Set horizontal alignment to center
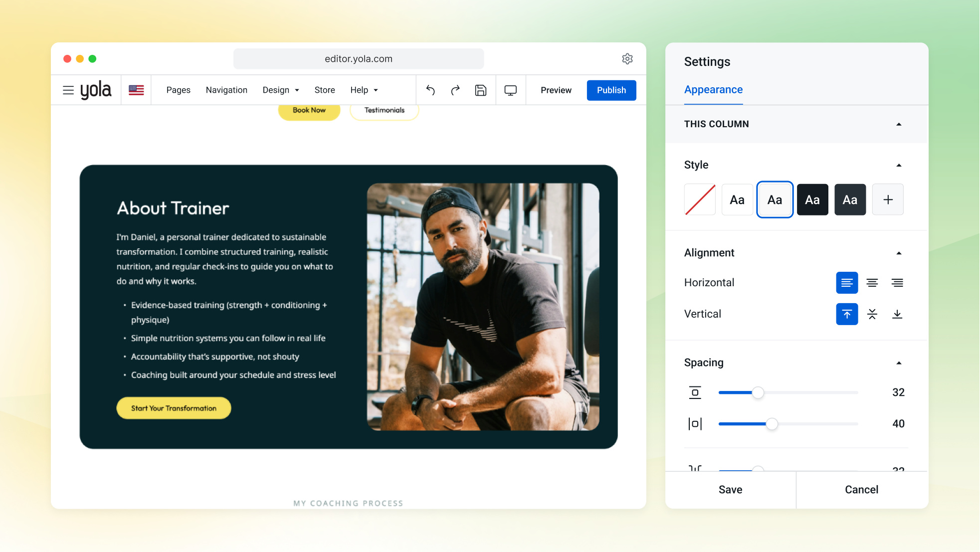 point(872,283)
